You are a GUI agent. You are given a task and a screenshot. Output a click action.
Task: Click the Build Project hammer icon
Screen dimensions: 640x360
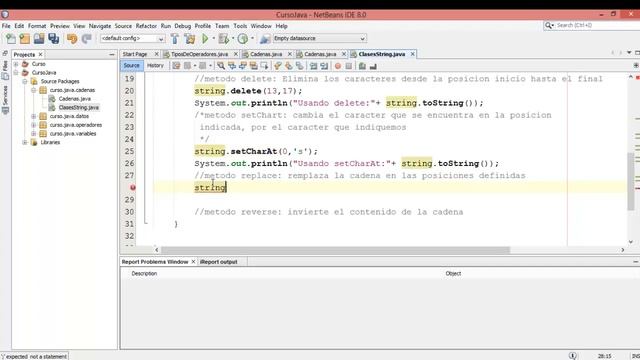pyautogui.click(x=175, y=39)
